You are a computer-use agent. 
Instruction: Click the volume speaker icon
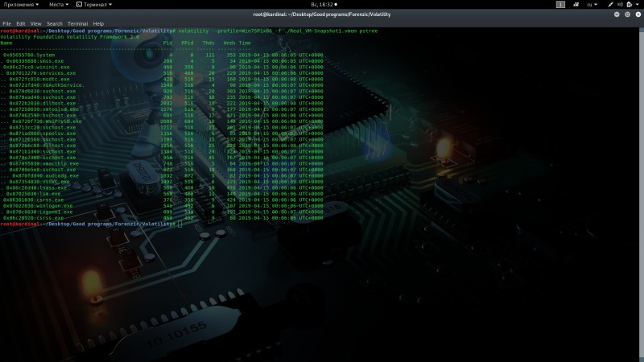pyautogui.click(x=620, y=5)
